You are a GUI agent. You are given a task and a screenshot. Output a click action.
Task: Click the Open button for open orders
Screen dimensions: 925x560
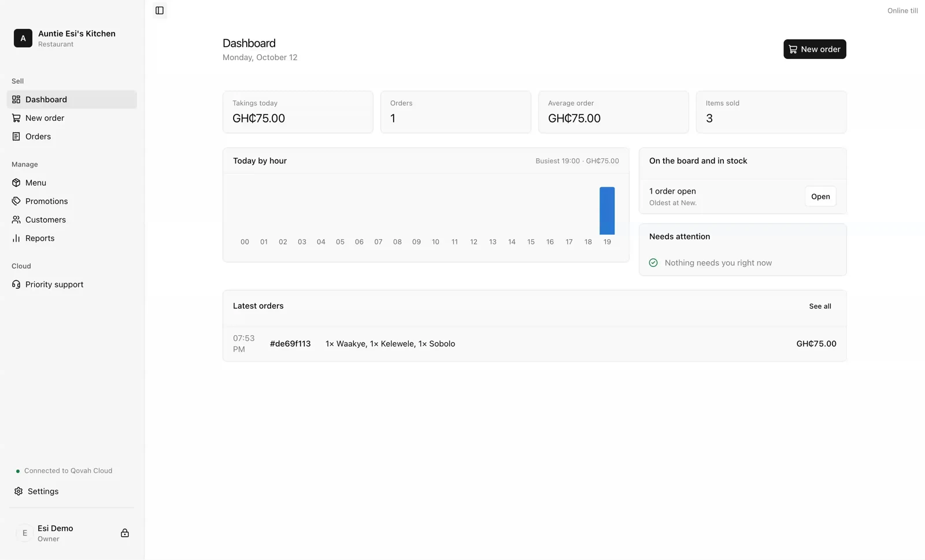click(820, 196)
